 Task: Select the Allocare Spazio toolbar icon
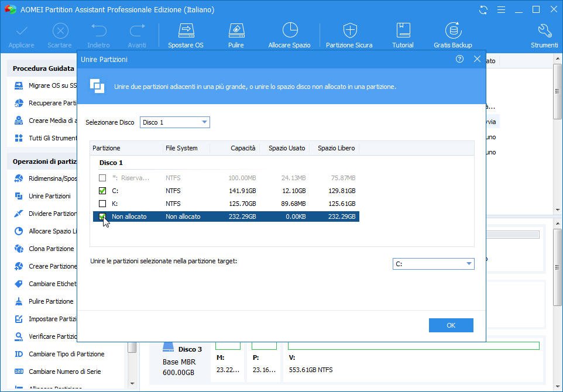point(289,35)
